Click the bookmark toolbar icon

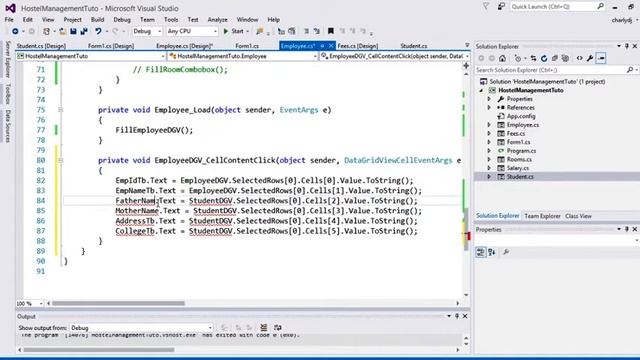331,31
